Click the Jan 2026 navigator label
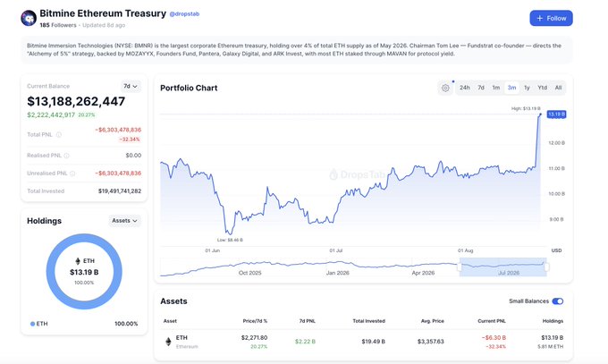 (337, 273)
